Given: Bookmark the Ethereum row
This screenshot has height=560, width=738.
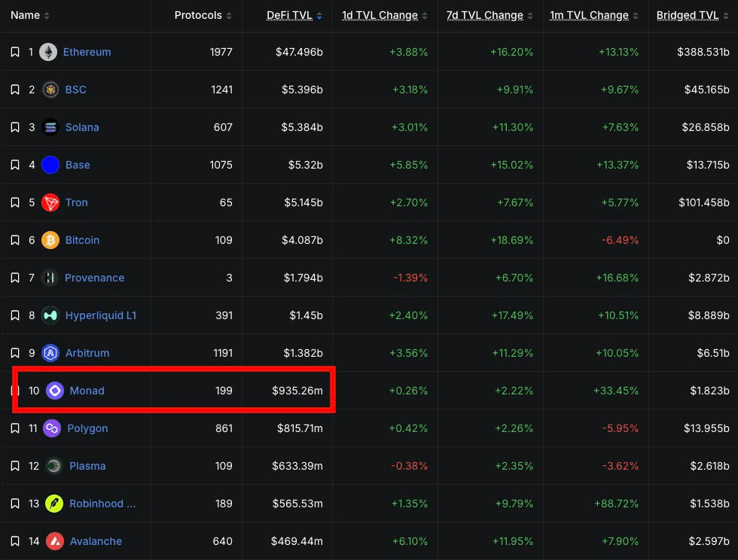Looking at the screenshot, I should click(x=15, y=52).
